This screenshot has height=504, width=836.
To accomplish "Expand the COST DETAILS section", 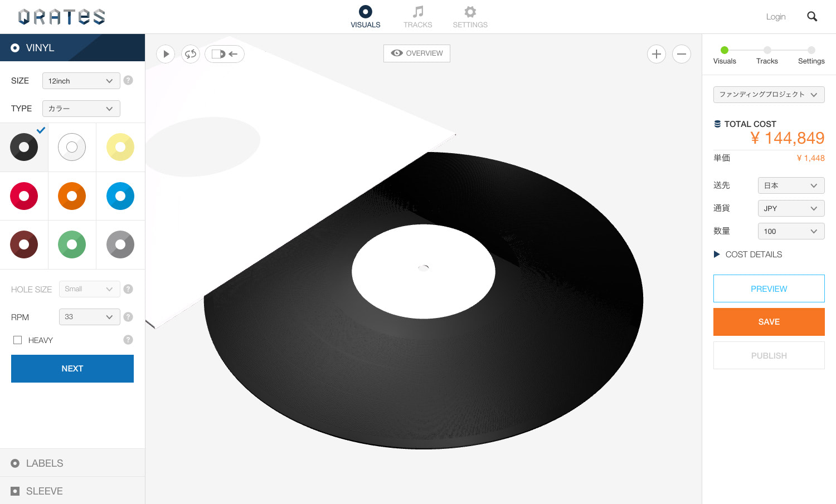I will [748, 255].
